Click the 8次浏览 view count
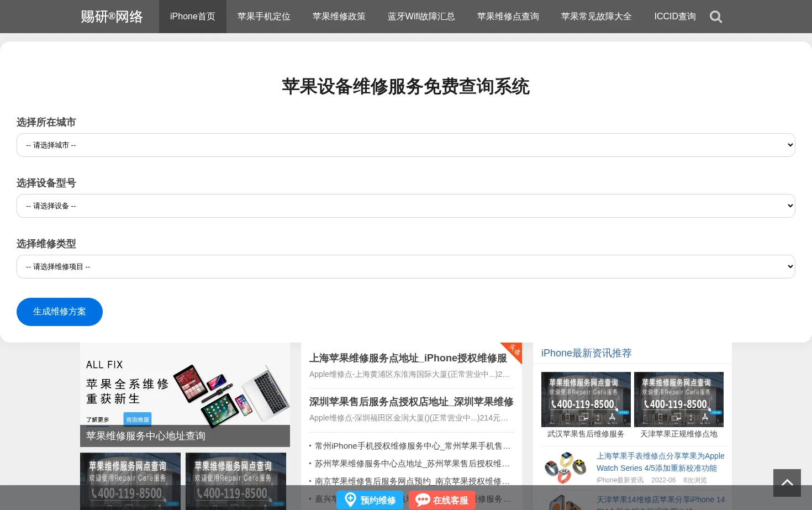Screen dimensions: 812x510 (695, 480)
